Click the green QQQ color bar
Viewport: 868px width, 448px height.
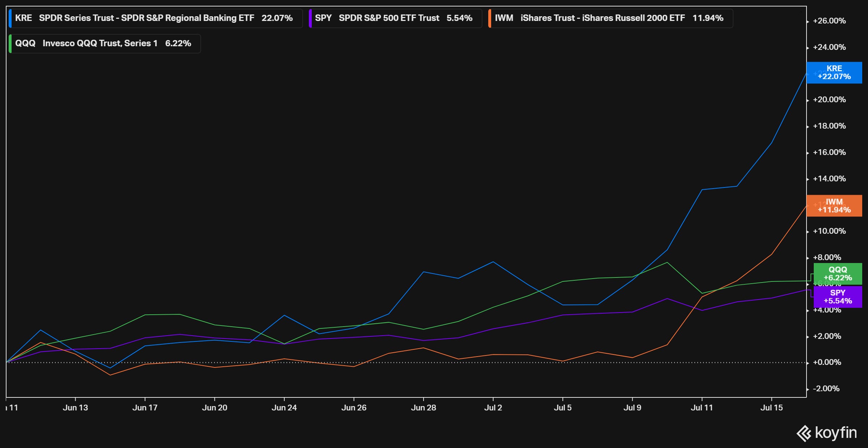(10, 43)
